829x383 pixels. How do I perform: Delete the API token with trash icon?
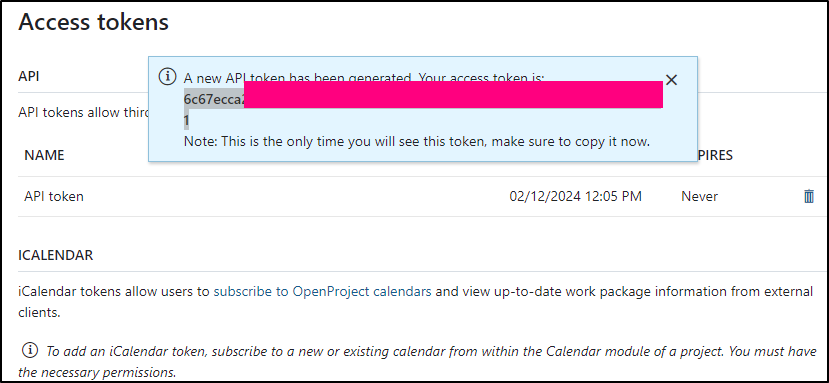click(808, 196)
